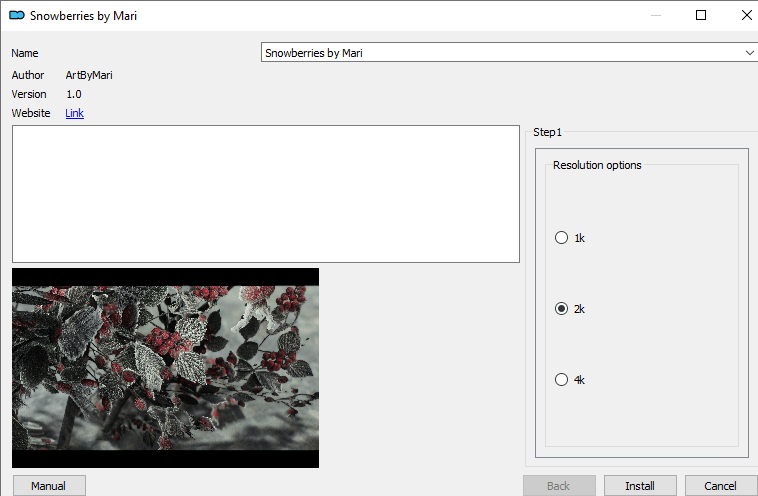This screenshot has width=758, height=496.
Task: Click the Cancel button
Action: tap(720, 485)
